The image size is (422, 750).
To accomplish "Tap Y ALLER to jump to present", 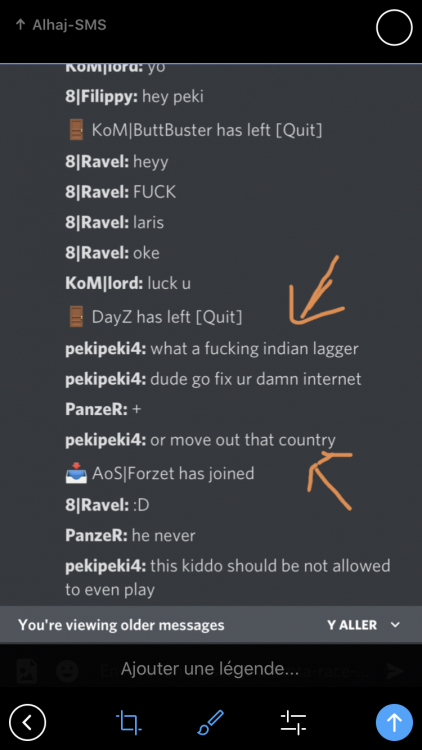I will [x=352, y=625].
